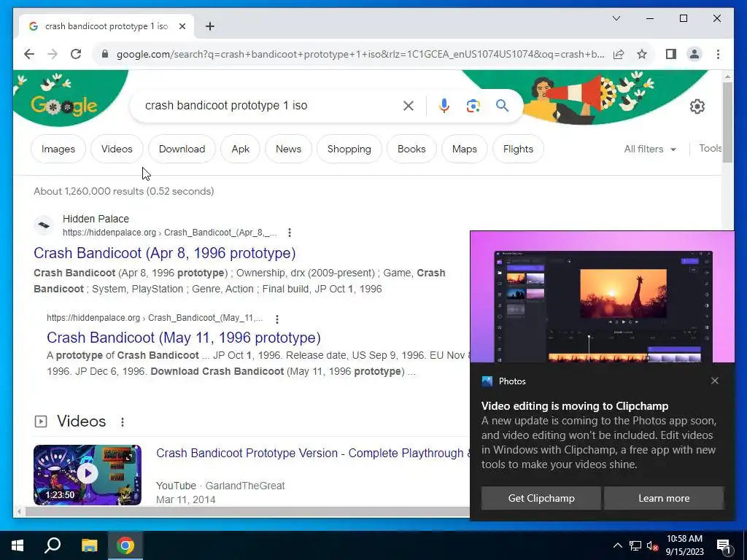Switch to News results
Viewport: 747px width, 560px height.
point(288,149)
